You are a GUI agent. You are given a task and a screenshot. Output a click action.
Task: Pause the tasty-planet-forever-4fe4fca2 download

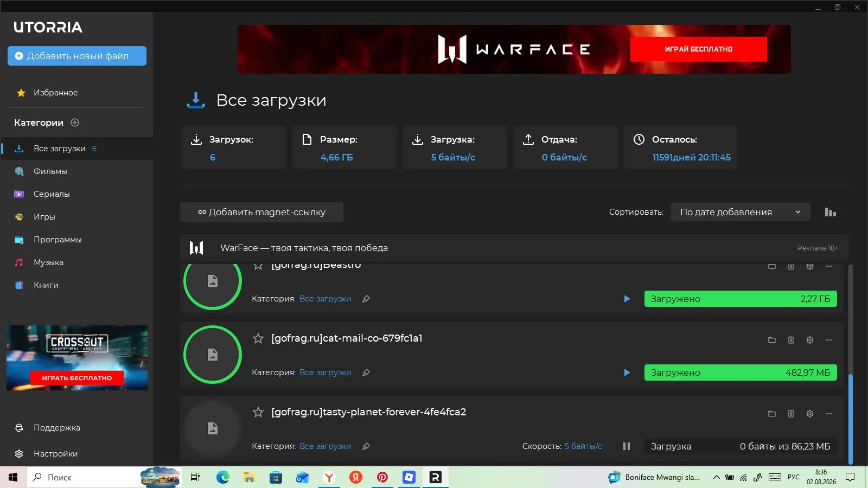pos(627,446)
